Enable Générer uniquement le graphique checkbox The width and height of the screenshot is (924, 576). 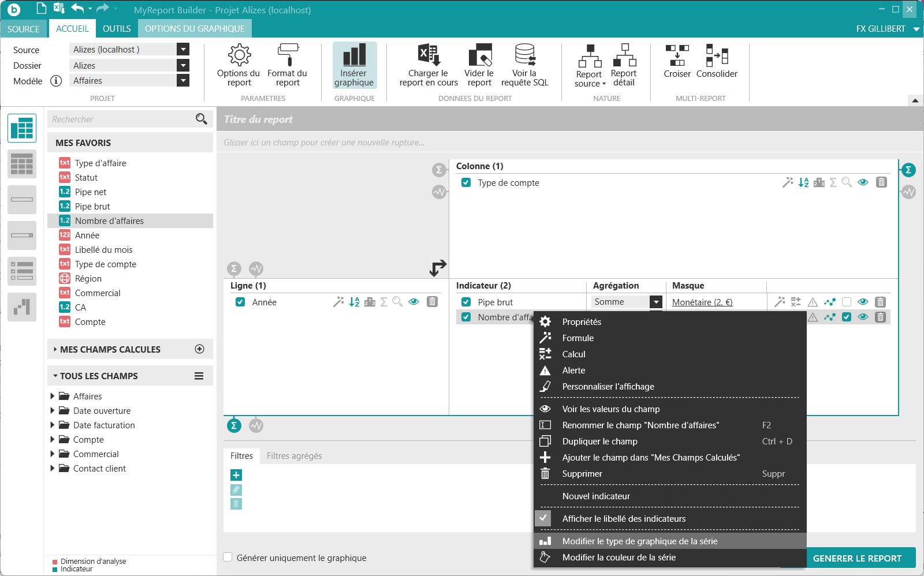pyautogui.click(x=228, y=558)
